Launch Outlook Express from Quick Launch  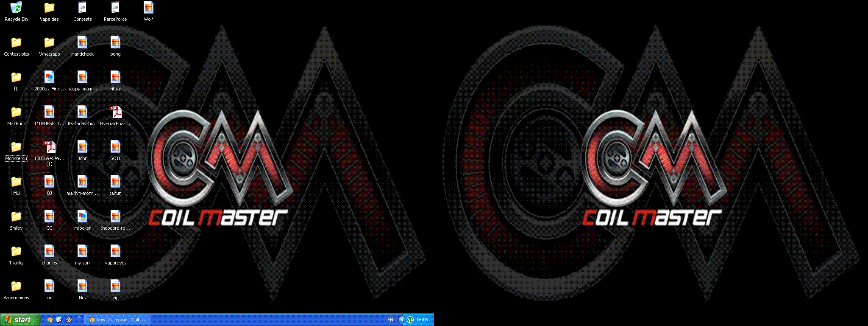59,320
